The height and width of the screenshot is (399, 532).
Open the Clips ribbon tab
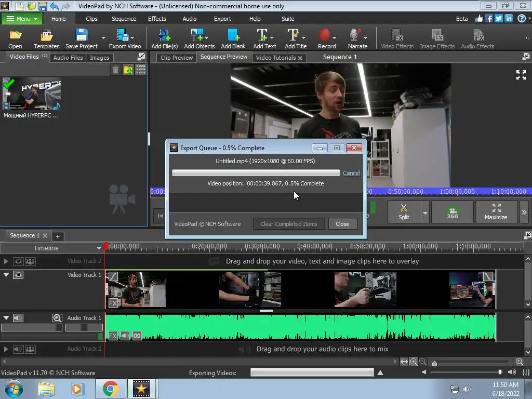pos(91,19)
